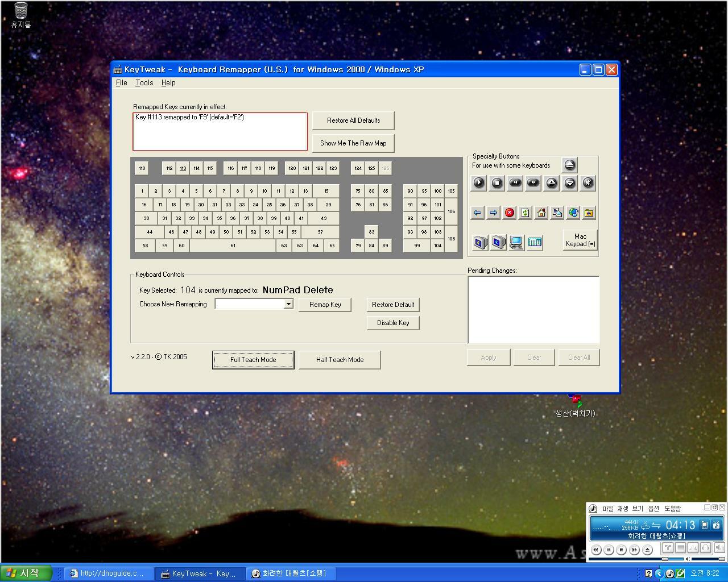This screenshot has height=582, width=728.
Task: Toggle the playlist view in music player
Action: tap(681, 548)
